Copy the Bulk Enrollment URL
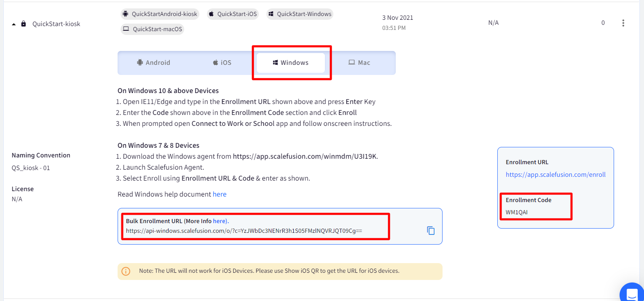 point(431,231)
